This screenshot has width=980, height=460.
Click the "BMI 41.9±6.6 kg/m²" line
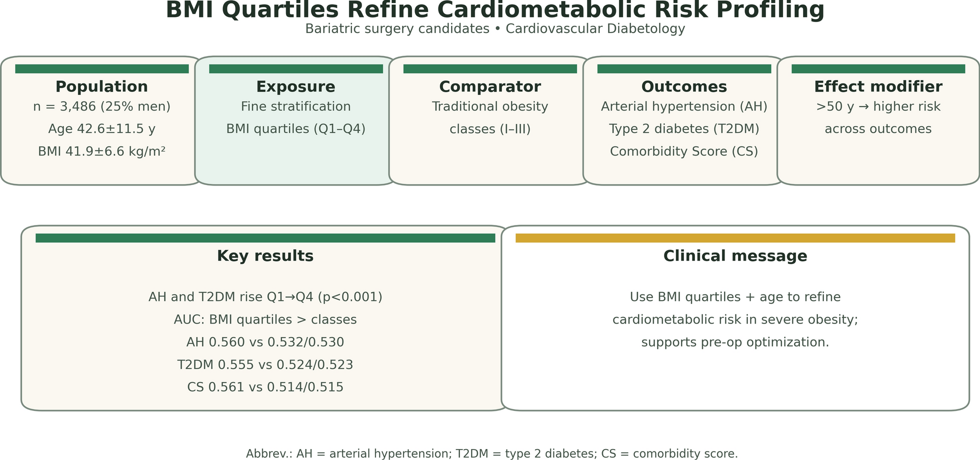pyautogui.click(x=101, y=151)
